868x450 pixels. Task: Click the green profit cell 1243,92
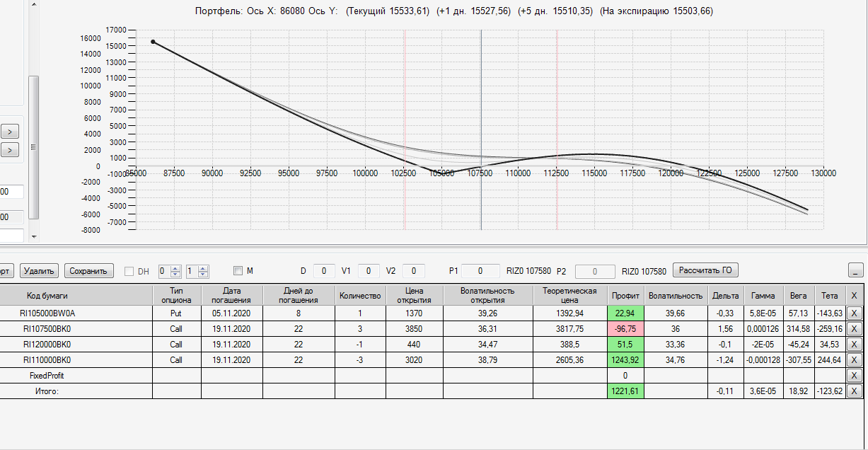coord(626,360)
